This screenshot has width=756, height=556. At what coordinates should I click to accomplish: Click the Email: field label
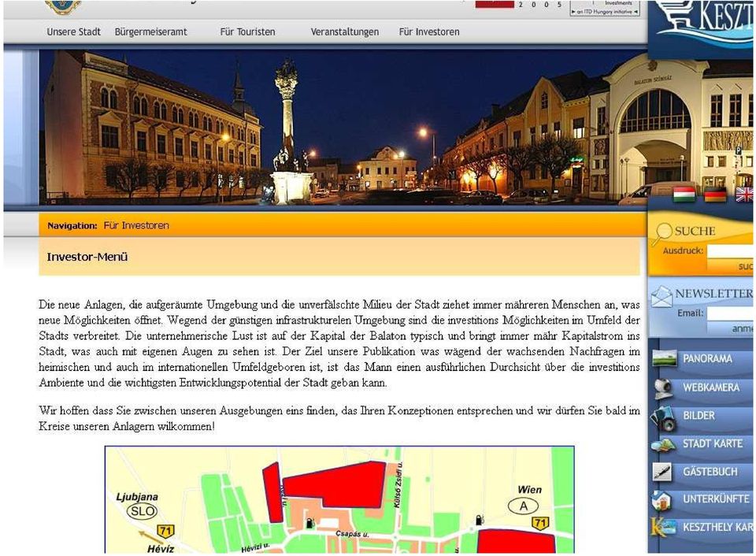click(691, 313)
